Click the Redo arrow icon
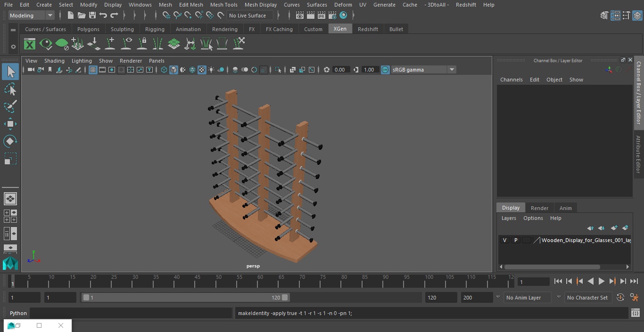Viewport: 644px width, 332px height. pyautogui.click(x=114, y=16)
